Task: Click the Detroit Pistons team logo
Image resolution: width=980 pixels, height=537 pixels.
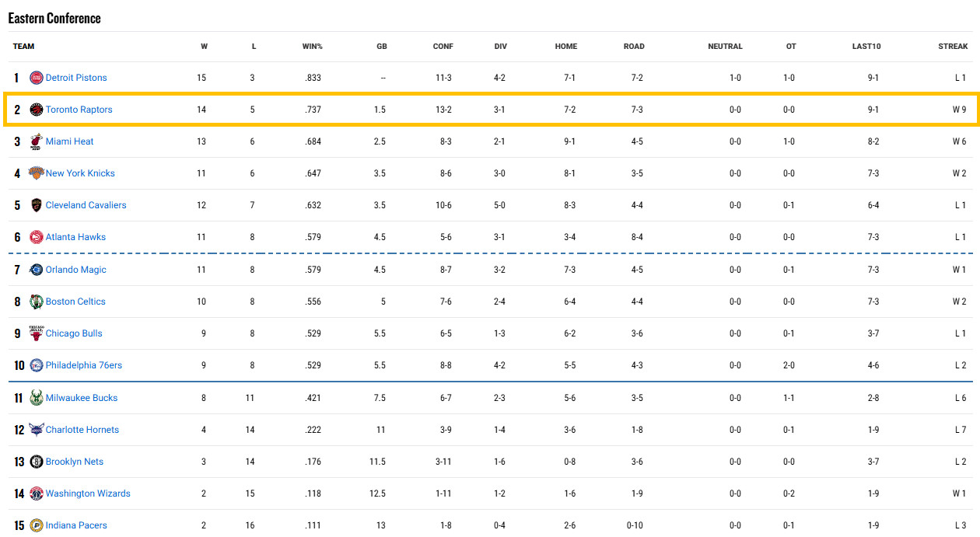Action: tap(37, 78)
